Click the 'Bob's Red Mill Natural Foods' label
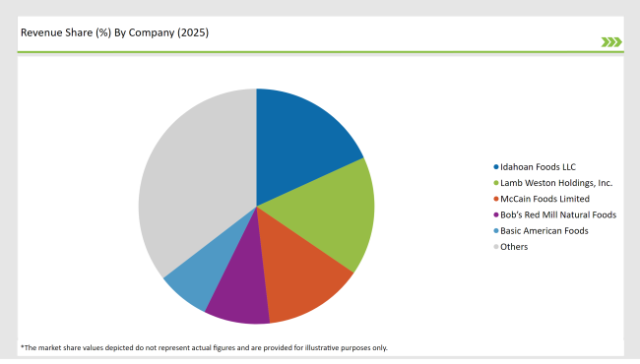 [558, 214]
